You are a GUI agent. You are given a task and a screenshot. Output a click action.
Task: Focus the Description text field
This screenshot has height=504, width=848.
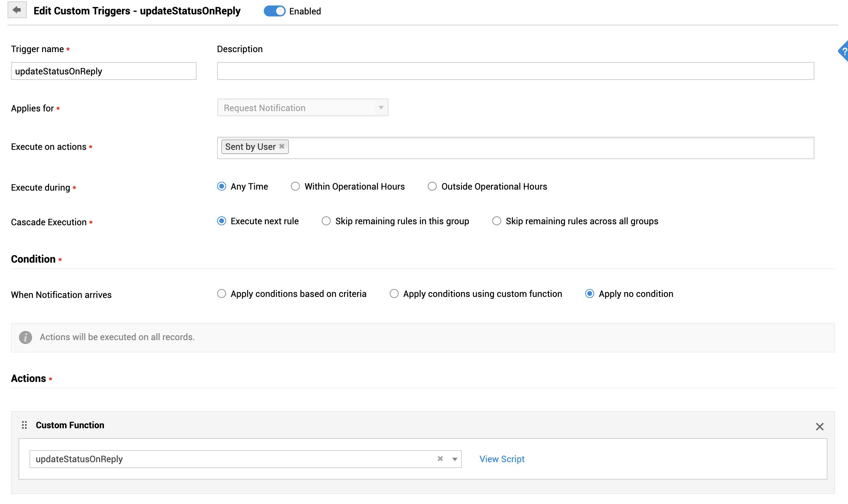(x=515, y=71)
